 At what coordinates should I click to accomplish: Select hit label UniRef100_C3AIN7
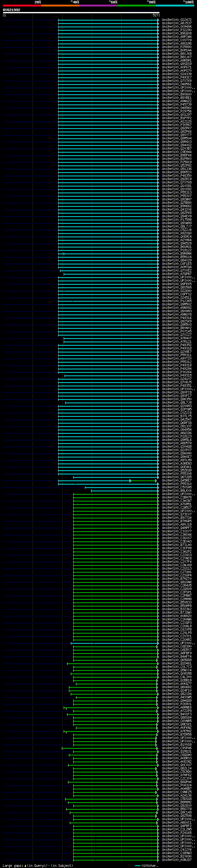pyautogui.click(x=176, y=501)
